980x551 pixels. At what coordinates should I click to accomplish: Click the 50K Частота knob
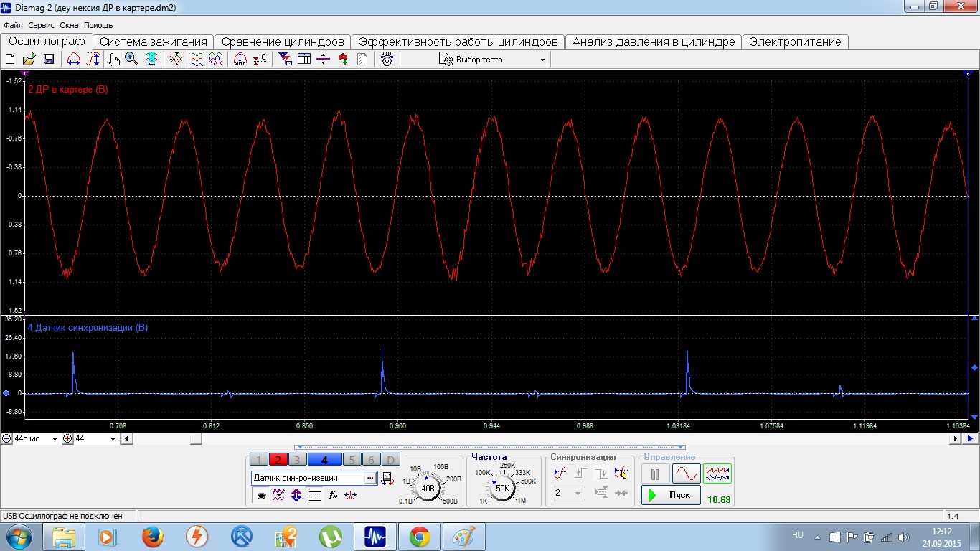(x=502, y=489)
